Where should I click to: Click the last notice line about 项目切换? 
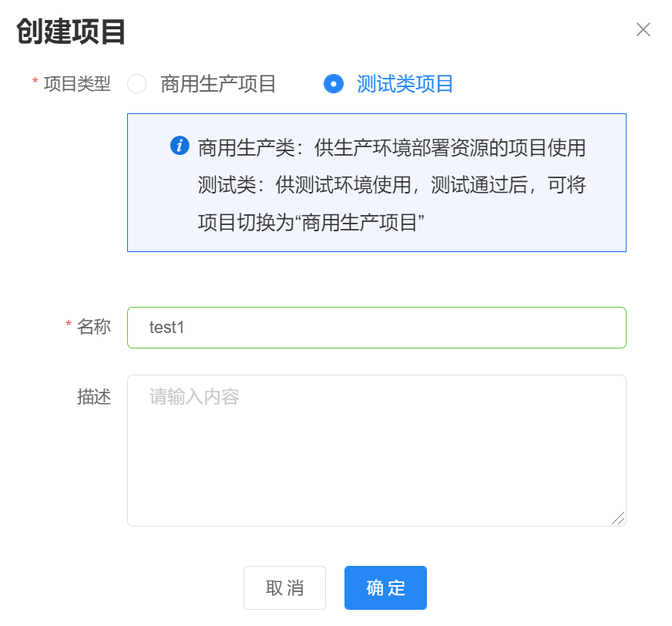(312, 223)
